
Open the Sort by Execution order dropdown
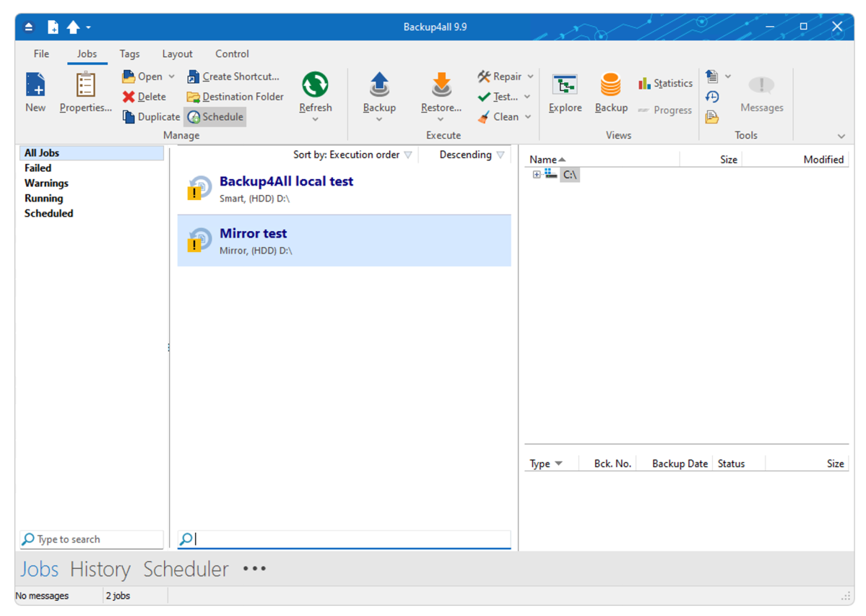(352, 155)
